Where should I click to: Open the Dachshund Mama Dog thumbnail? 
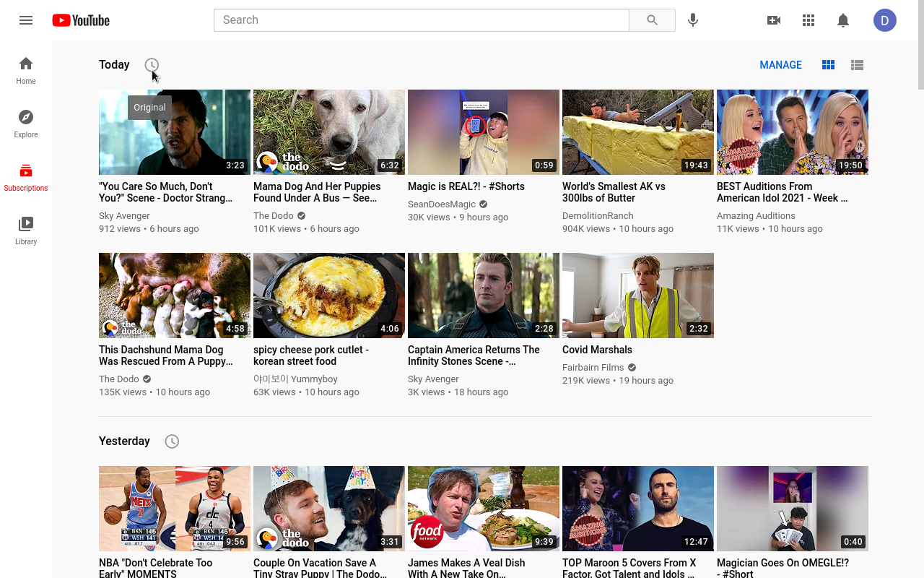pos(175,296)
